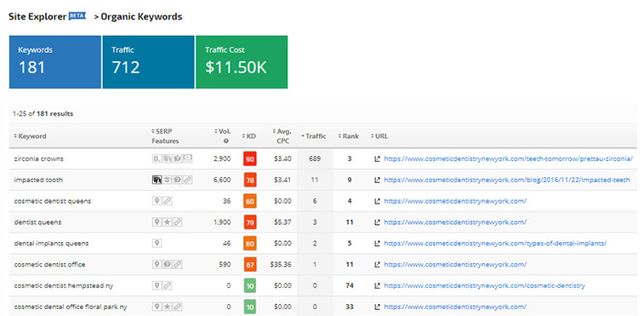Click the 689 traffic value
Image resolution: width=644 pixels, height=316 pixels.
tap(315, 158)
